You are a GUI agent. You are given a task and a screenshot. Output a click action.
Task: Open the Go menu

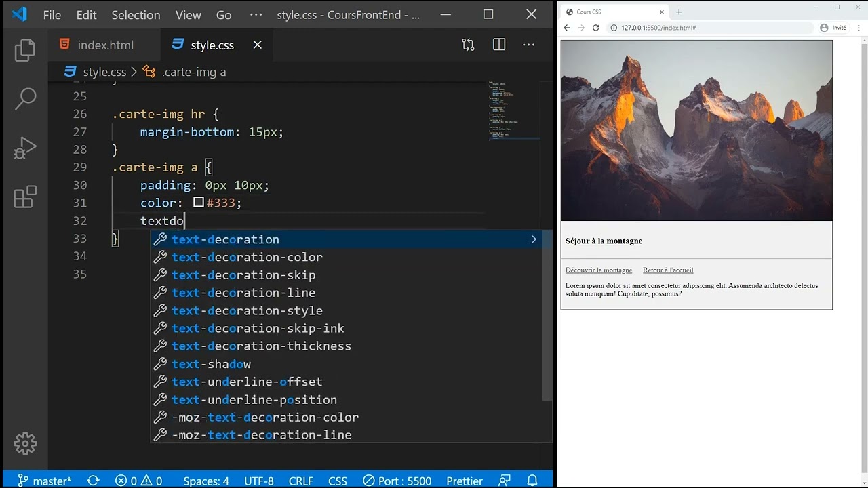tap(224, 15)
